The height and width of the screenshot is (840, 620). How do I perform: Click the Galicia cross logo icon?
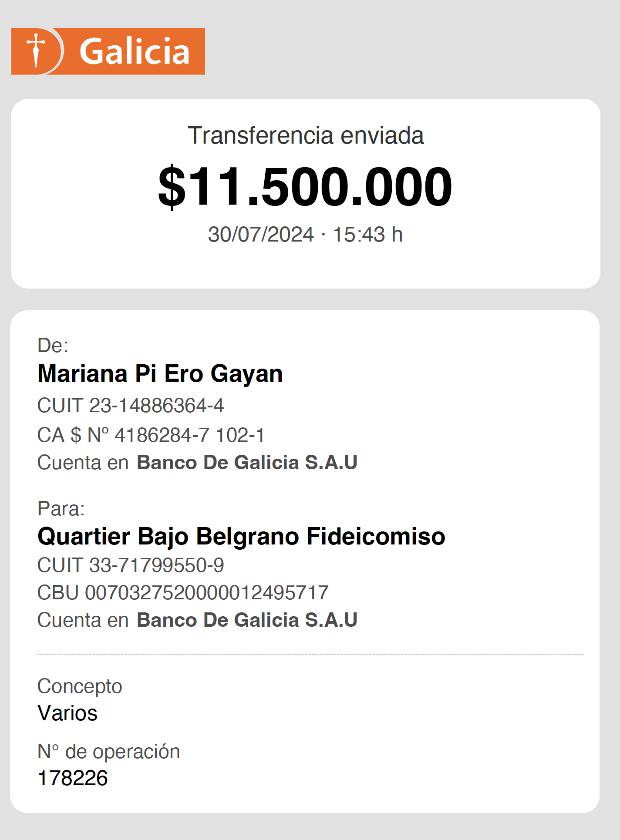[x=36, y=51]
